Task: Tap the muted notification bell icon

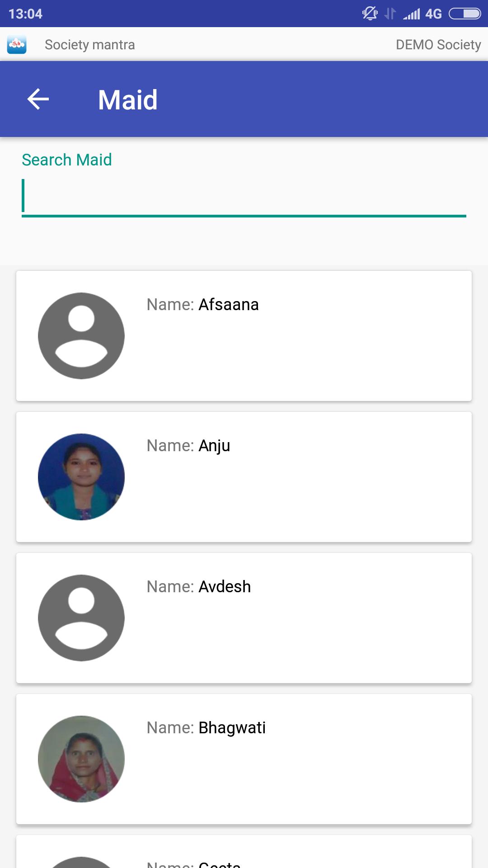Action: pyautogui.click(x=370, y=14)
